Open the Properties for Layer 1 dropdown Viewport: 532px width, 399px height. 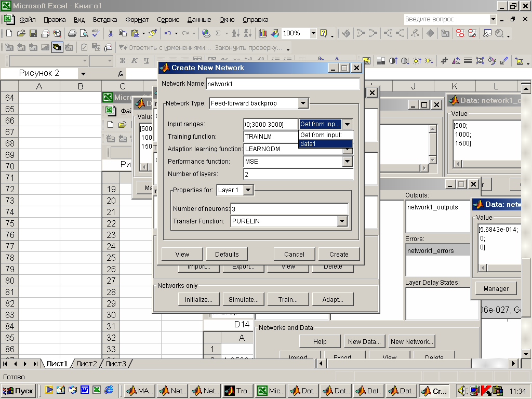pyautogui.click(x=248, y=190)
